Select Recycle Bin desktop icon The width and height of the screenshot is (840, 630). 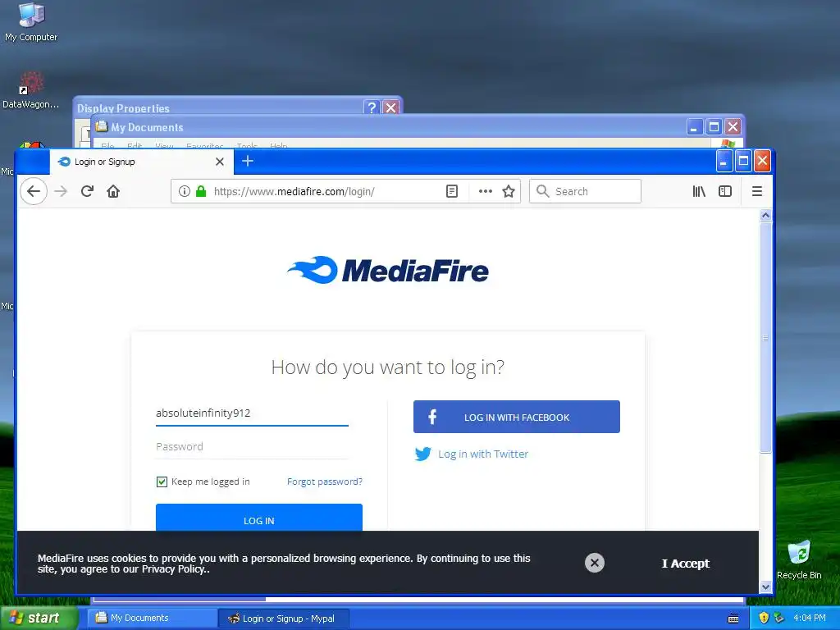tap(799, 559)
